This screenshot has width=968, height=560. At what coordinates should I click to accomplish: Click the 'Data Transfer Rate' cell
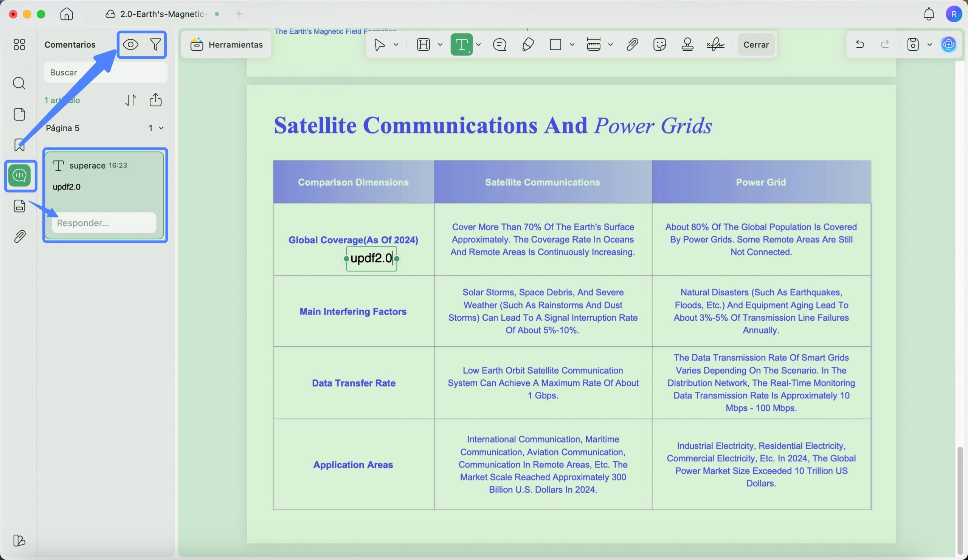tap(354, 383)
